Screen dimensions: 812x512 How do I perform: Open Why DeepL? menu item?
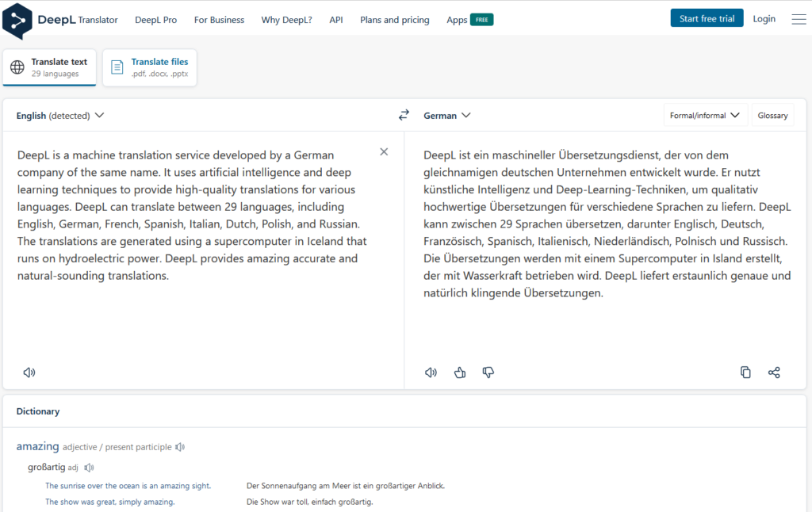click(286, 20)
